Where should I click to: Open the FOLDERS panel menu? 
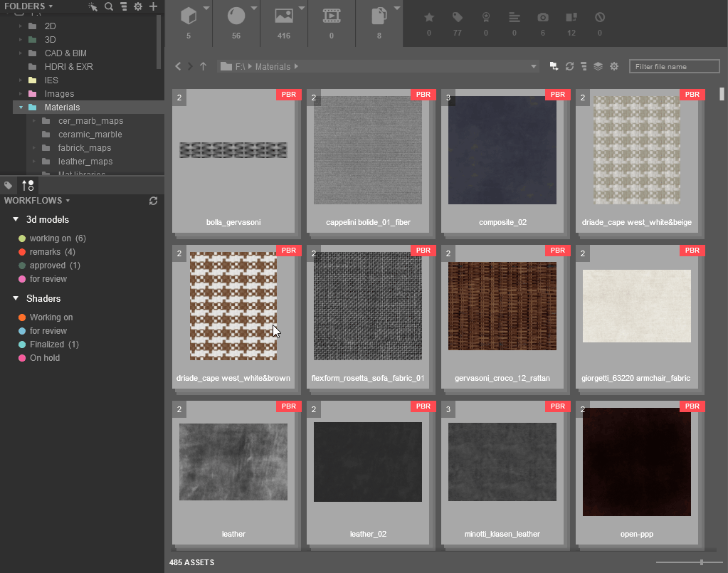tap(28, 6)
